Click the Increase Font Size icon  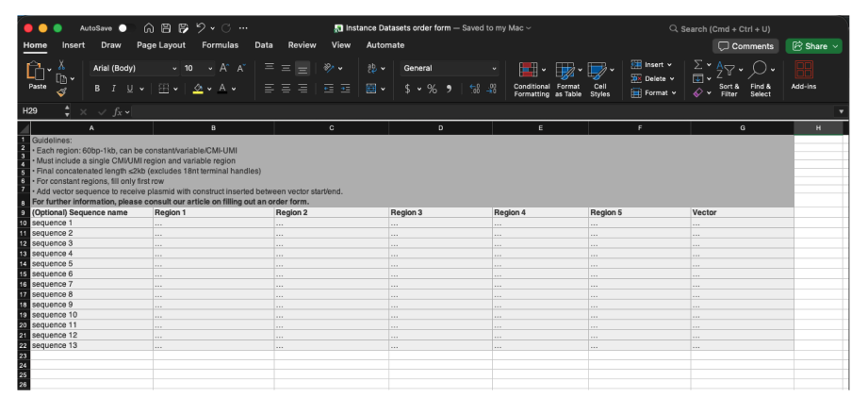[223, 68]
